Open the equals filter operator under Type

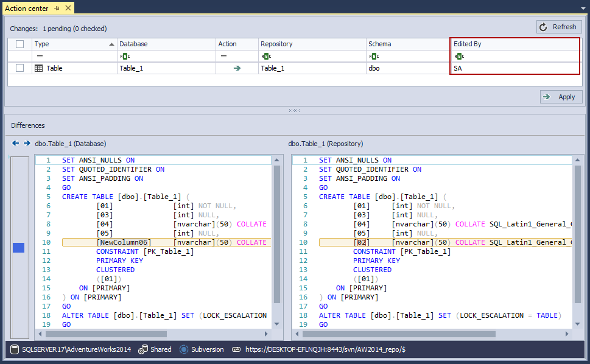[x=40, y=56]
